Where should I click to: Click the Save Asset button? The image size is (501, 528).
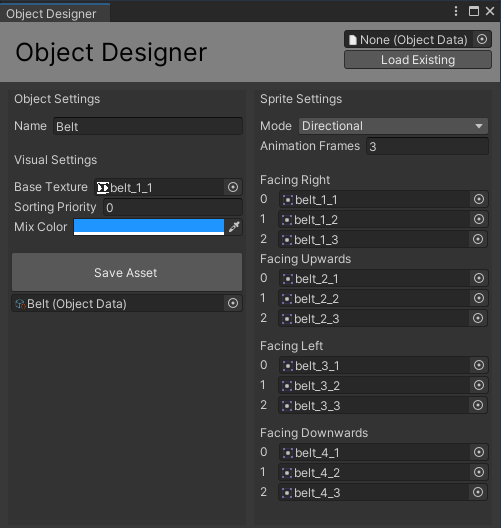[127, 272]
